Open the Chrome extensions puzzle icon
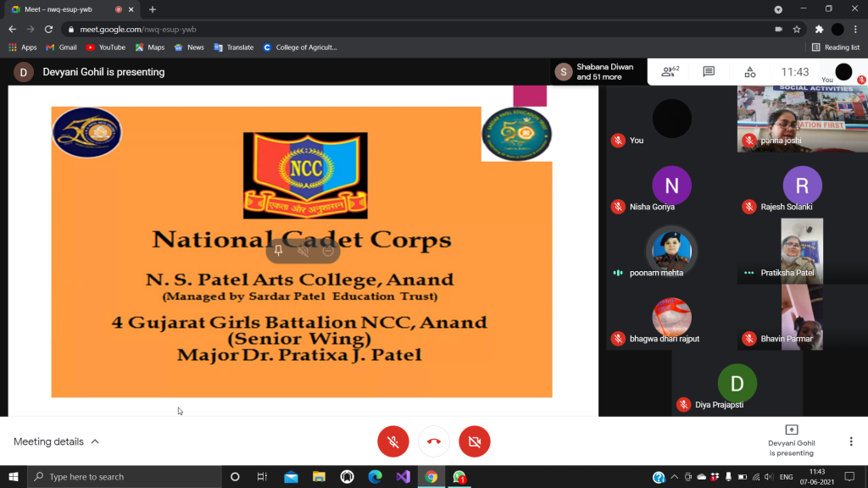 (x=820, y=30)
